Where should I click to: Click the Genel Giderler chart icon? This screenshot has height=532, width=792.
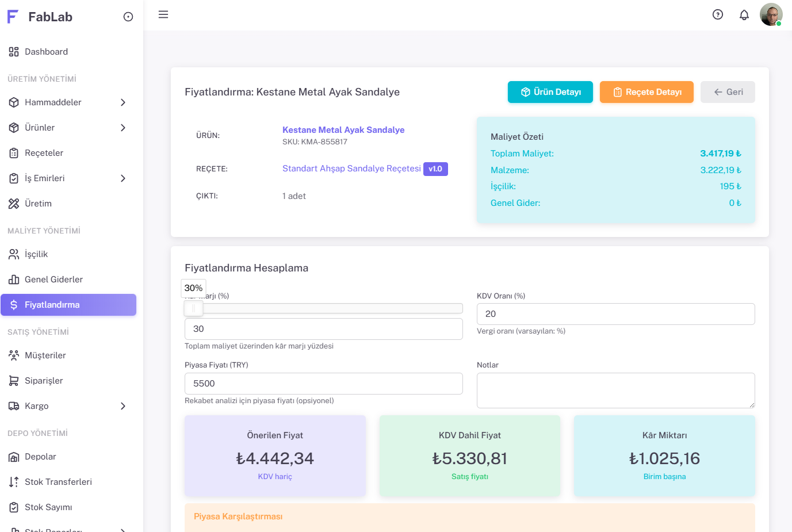pos(14,280)
